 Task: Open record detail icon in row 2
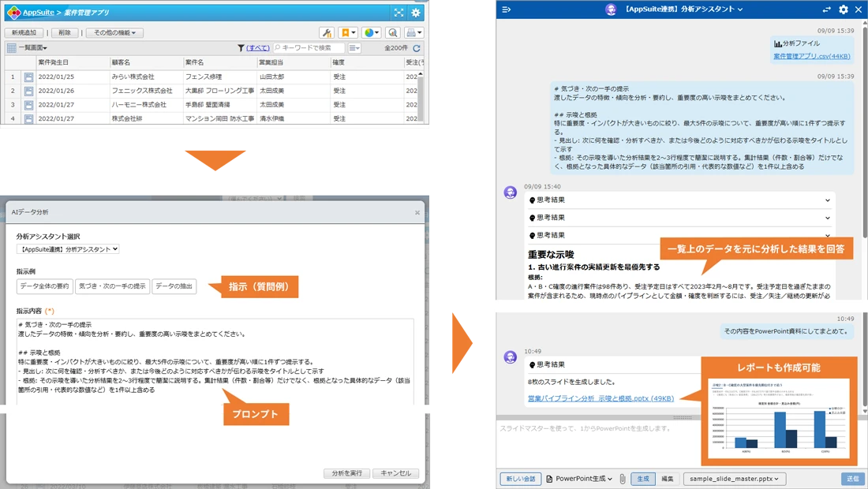click(x=28, y=91)
